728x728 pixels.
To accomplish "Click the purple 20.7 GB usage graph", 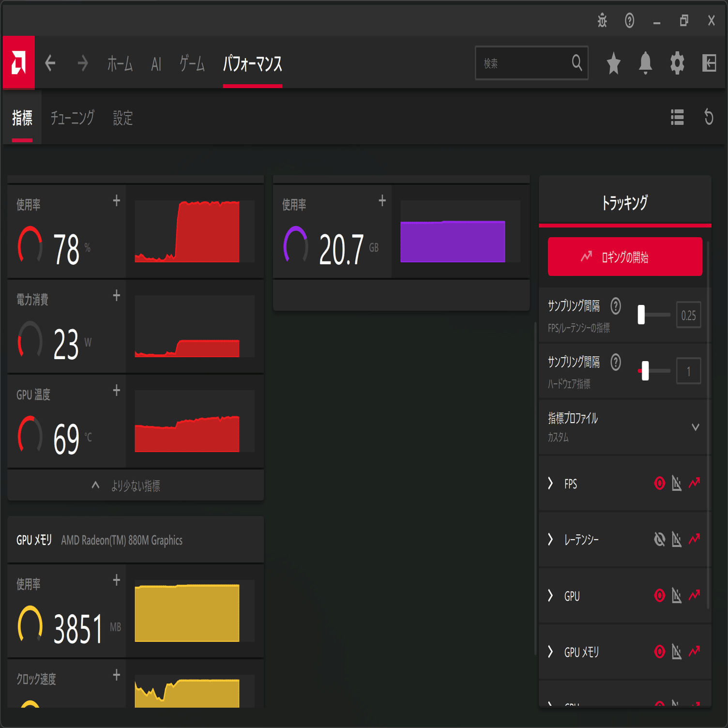I will [460, 231].
